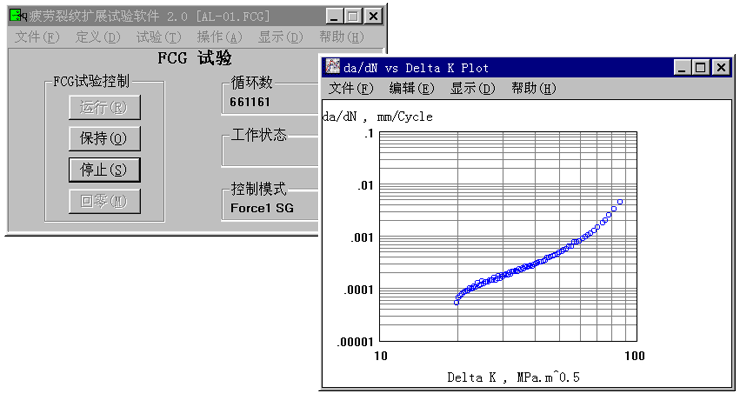Maximize the fatigue crack software window
The height and width of the screenshot is (394, 740).
point(353,17)
